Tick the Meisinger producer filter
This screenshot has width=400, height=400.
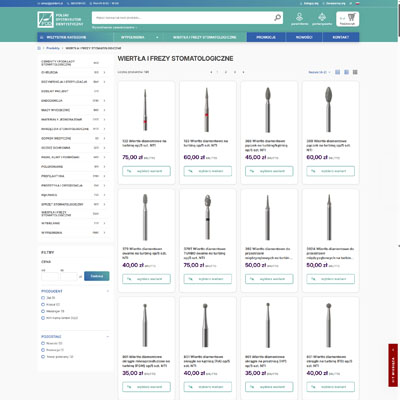43,311
